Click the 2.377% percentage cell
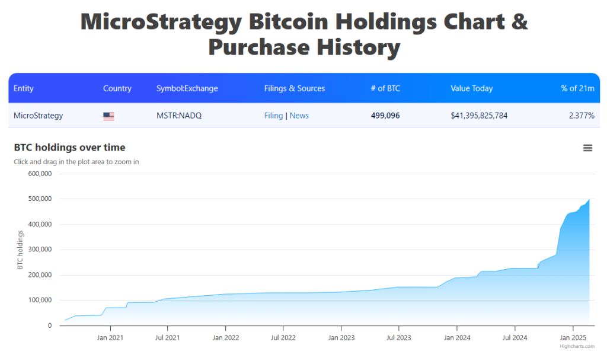The height and width of the screenshot is (364, 607). [581, 116]
